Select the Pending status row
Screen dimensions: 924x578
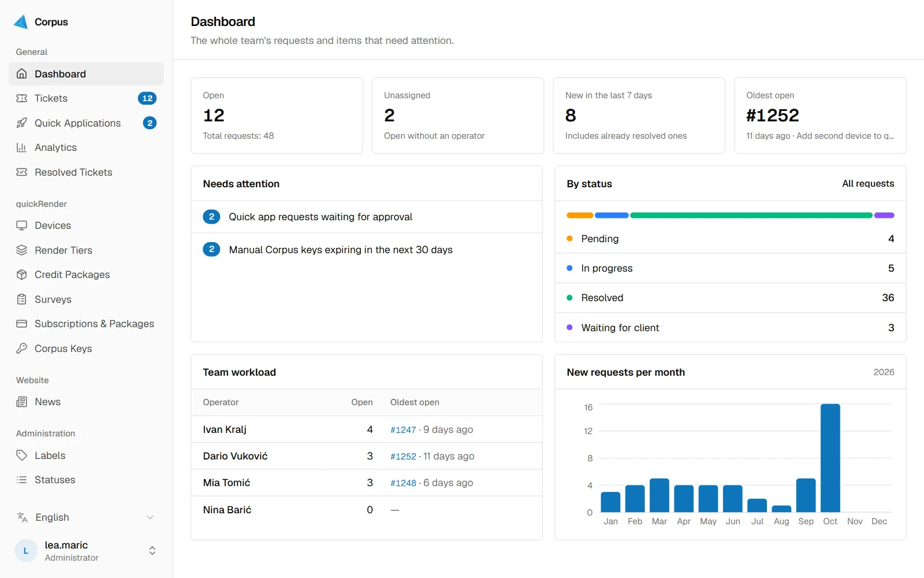tap(731, 239)
